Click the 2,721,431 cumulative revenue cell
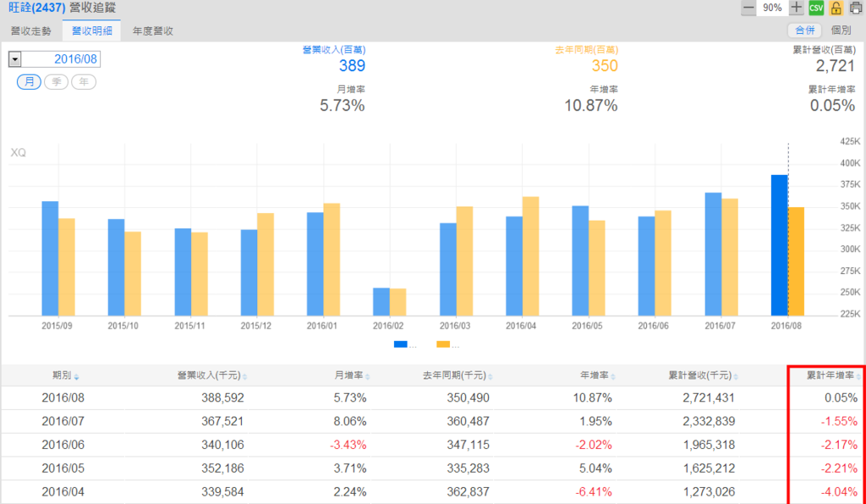 (708, 398)
